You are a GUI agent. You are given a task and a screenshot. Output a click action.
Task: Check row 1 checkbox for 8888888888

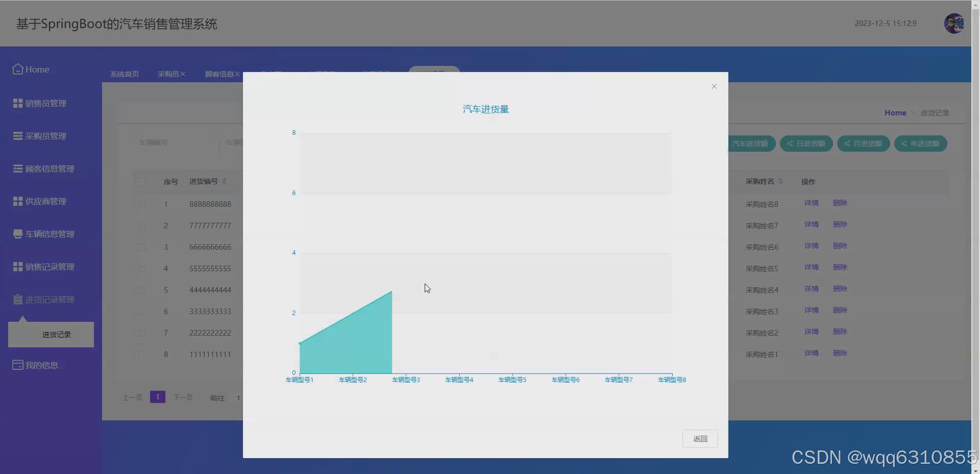click(x=142, y=204)
